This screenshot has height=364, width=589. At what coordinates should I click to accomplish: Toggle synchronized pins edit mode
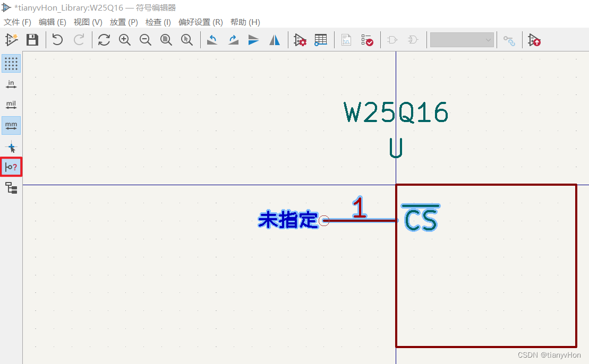509,40
